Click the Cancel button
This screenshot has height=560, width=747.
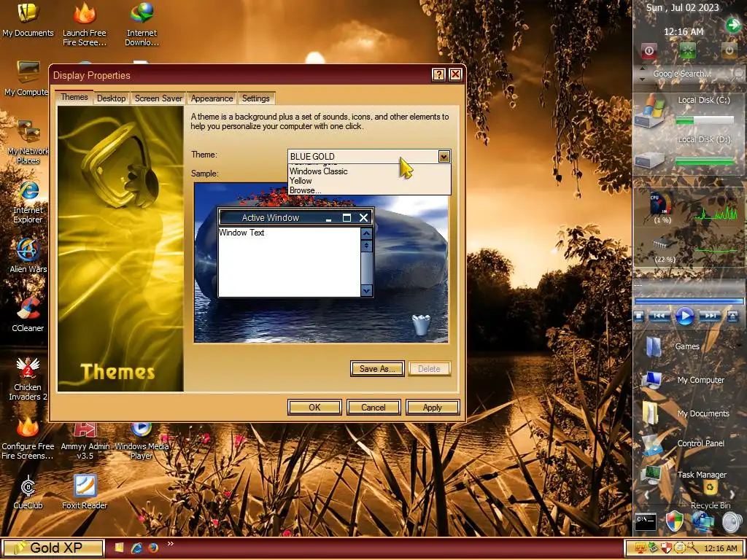[373, 408]
